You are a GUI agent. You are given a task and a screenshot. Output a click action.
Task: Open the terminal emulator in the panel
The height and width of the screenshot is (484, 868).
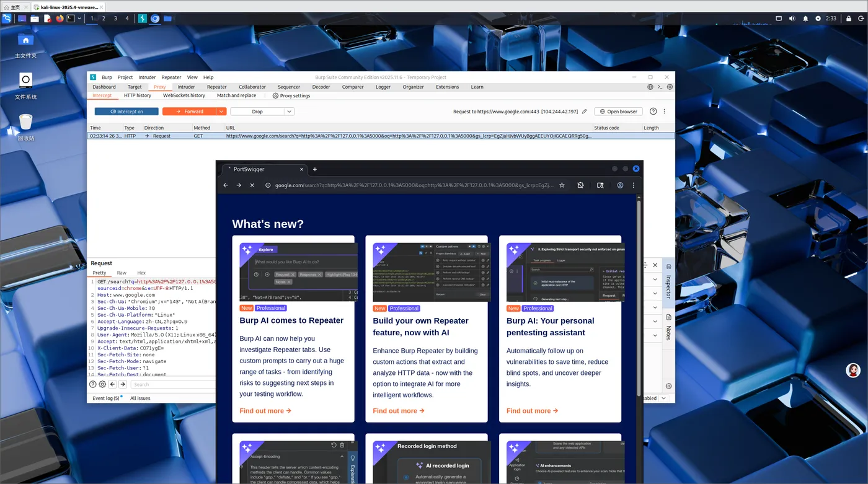point(71,19)
